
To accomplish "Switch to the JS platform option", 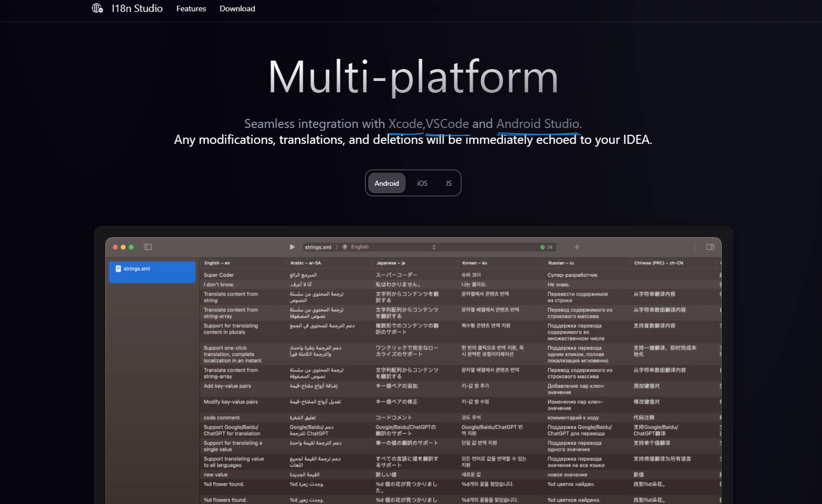I will [x=448, y=183].
